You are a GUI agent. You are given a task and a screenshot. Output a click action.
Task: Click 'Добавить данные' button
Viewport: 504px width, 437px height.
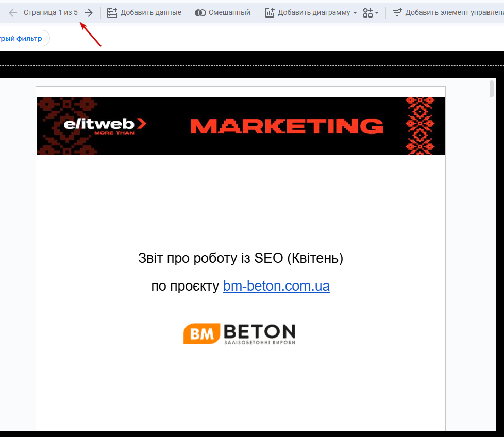[x=144, y=12]
